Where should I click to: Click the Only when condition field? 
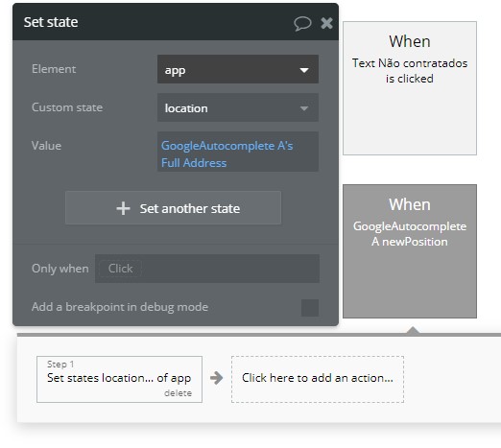click(x=207, y=269)
